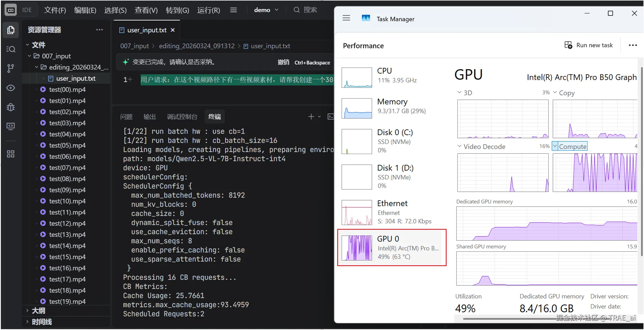The width and height of the screenshot is (644, 330).
Task: Click Run new task button
Action: point(589,45)
